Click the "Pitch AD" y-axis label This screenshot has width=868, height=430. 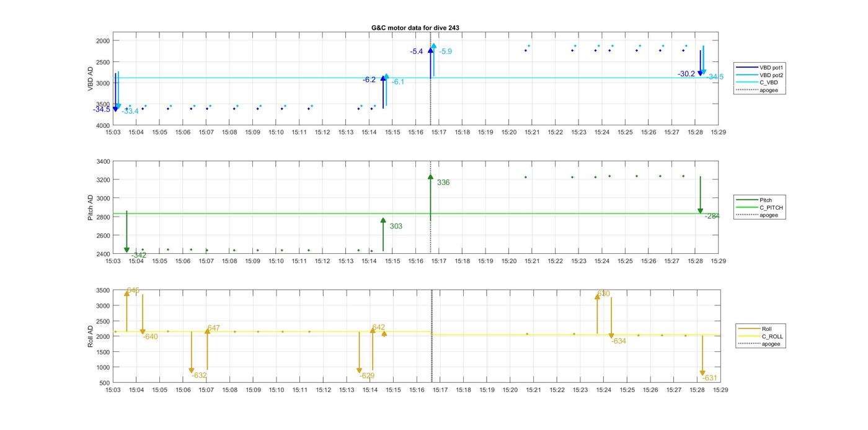[x=91, y=207]
